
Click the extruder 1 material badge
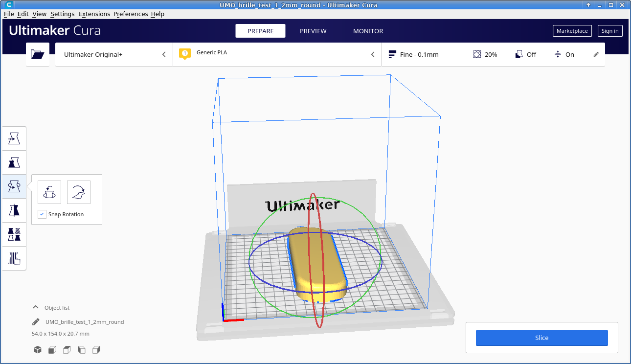(x=184, y=54)
